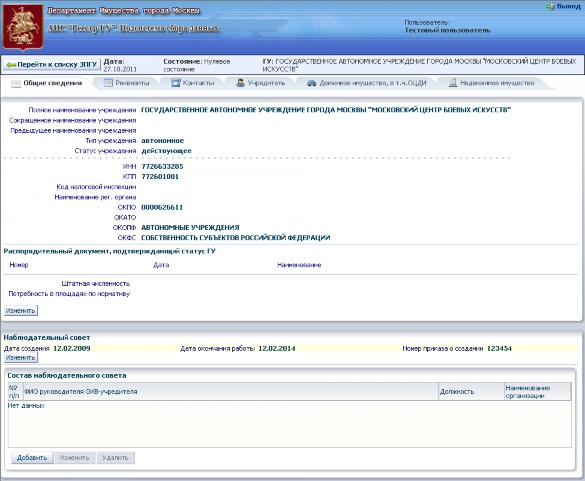The image size is (585, 481).
Task: Switch to the Реквизиты tab
Action: tap(127, 83)
